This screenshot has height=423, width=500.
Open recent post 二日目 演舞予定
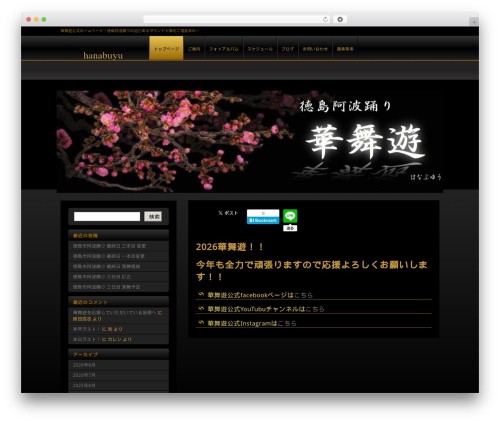[x=106, y=287]
